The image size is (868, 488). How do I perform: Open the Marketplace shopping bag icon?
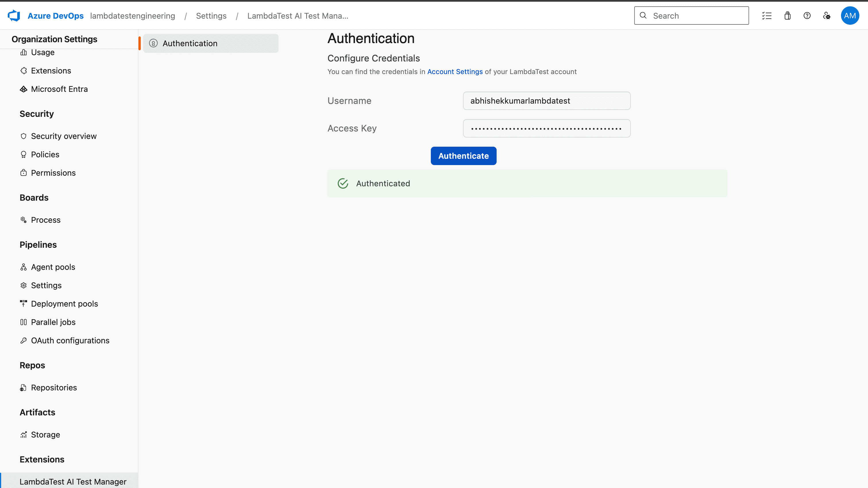click(787, 16)
